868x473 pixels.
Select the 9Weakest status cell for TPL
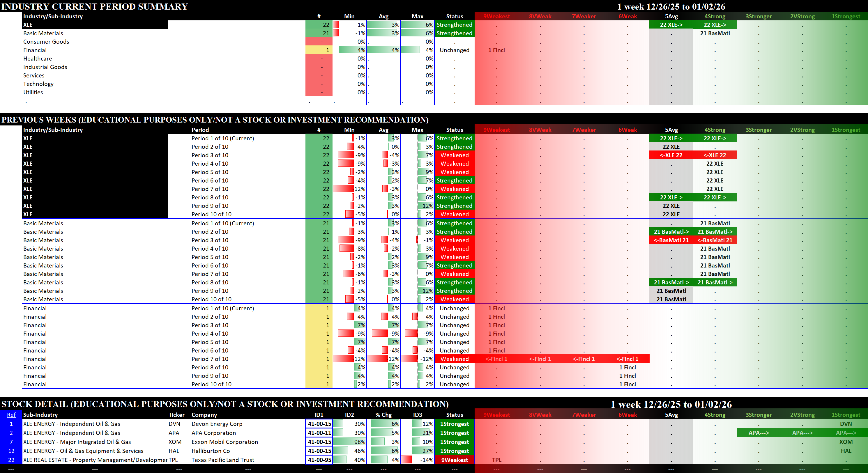(454, 460)
